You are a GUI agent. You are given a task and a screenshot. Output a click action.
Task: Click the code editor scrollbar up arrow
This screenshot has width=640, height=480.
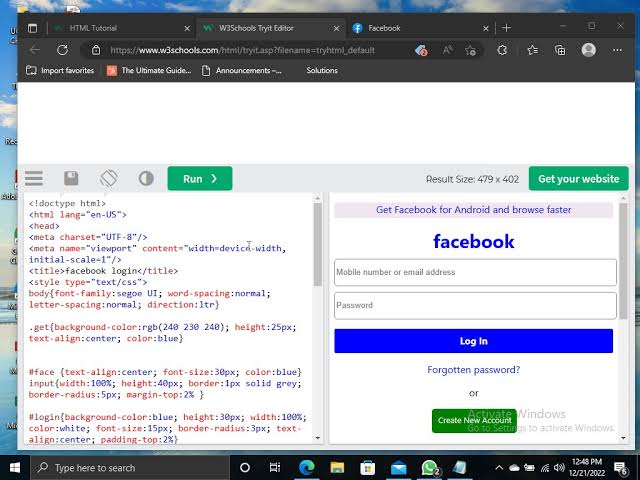coord(318,198)
